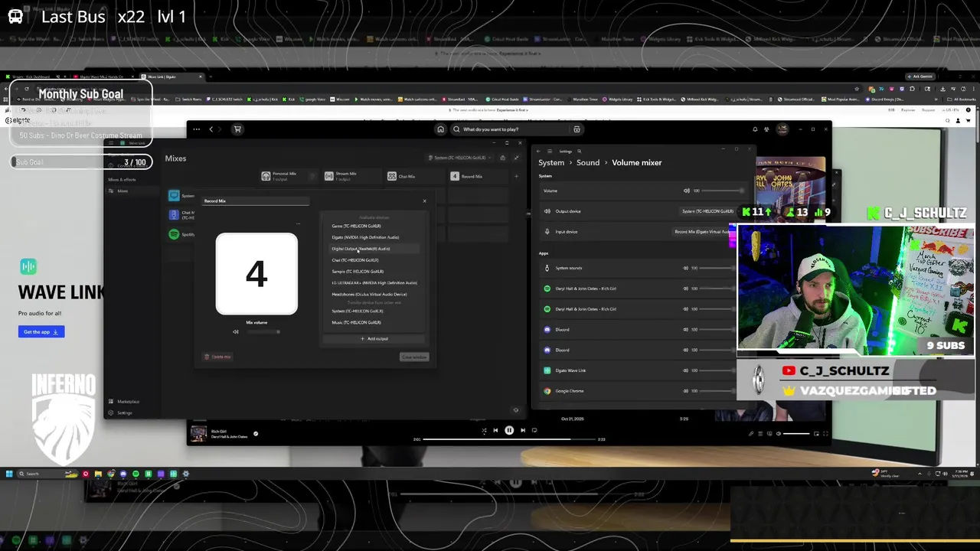Mute the Record Mix volume speaker
Viewport: 980px width, 551px height.
click(236, 331)
